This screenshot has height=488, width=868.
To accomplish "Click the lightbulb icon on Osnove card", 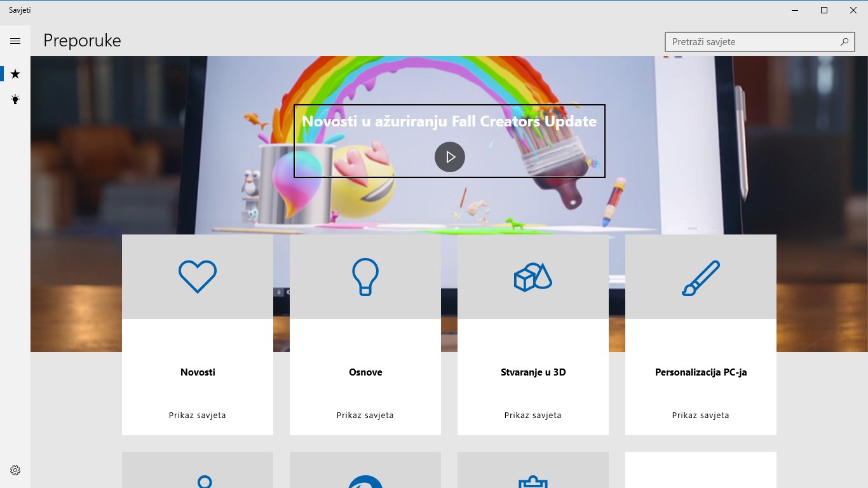I will (x=365, y=276).
